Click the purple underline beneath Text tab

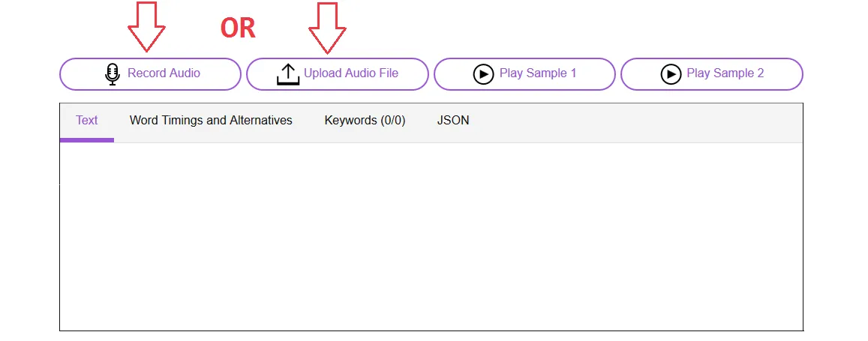coord(87,140)
